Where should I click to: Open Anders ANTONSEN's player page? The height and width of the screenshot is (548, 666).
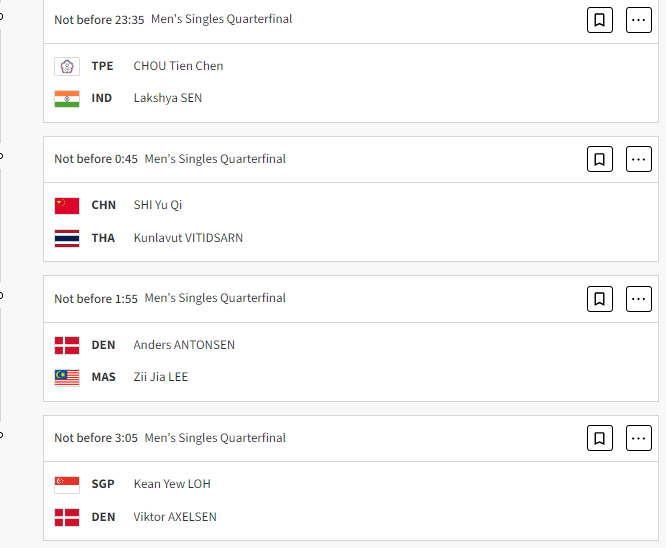(x=184, y=345)
